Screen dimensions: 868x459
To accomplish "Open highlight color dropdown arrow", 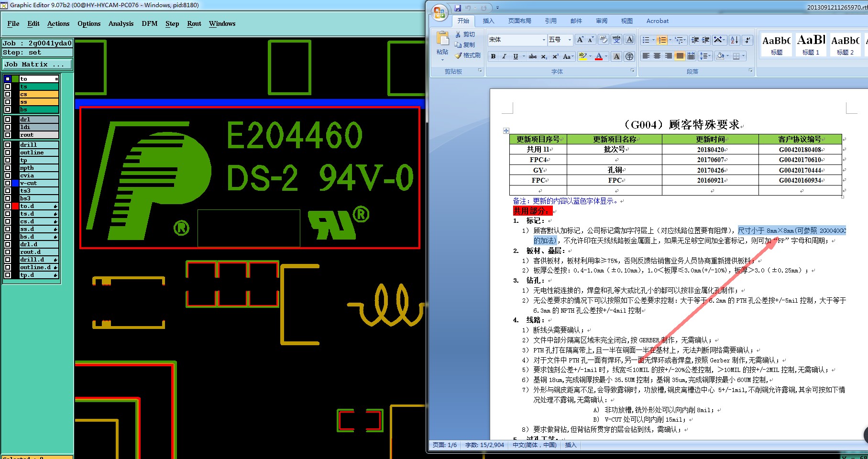I will (x=591, y=56).
